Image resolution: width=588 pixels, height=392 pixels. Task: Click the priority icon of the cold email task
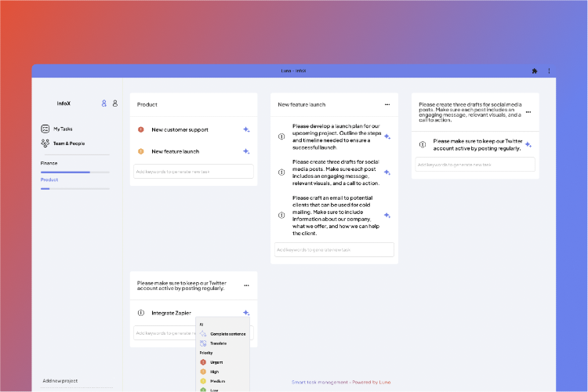coord(281,216)
